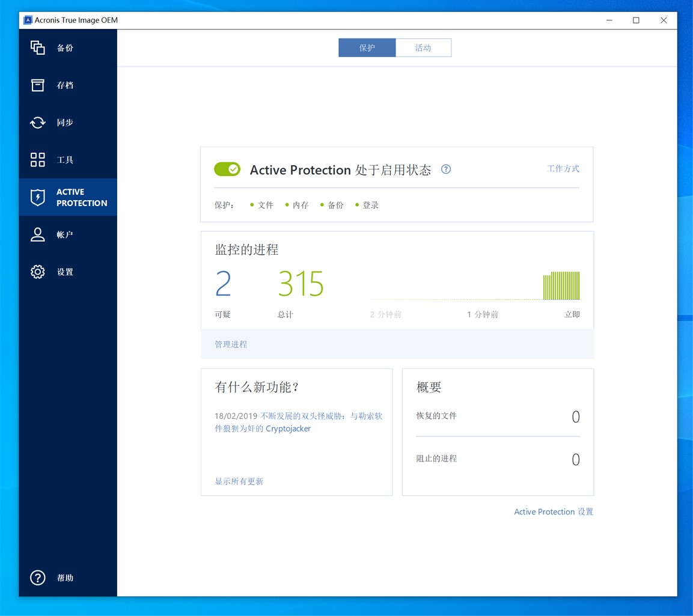Open Active Protection 设置 link

[x=553, y=511]
